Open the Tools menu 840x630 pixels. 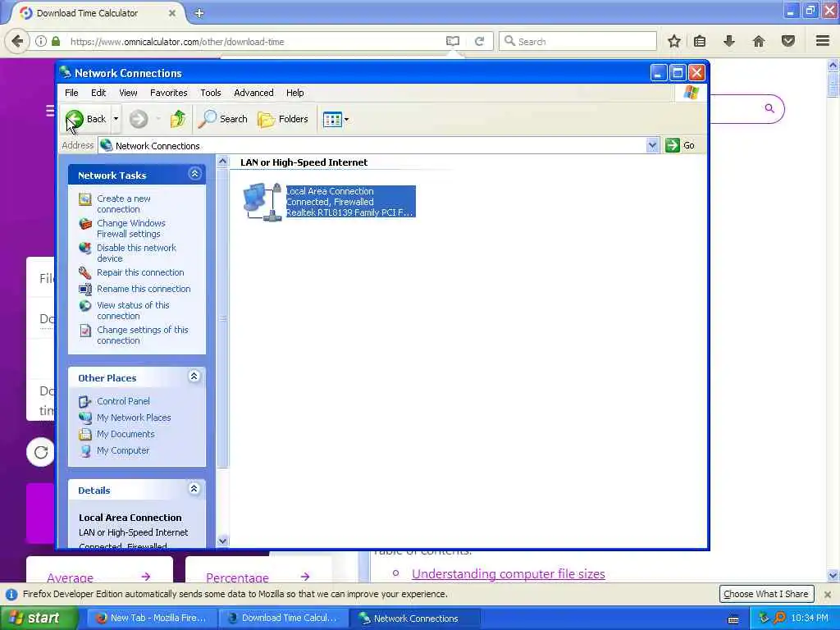pos(211,93)
